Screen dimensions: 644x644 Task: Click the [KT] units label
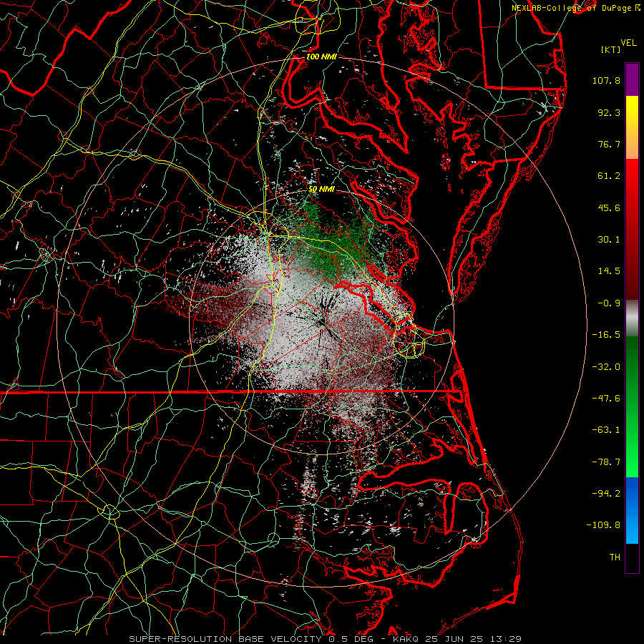coord(610,49)
